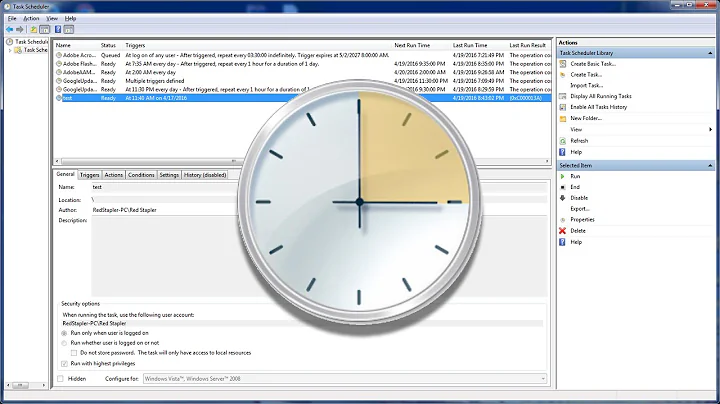
Task: Click task list scrollbar right arrow
Action: 547,161
